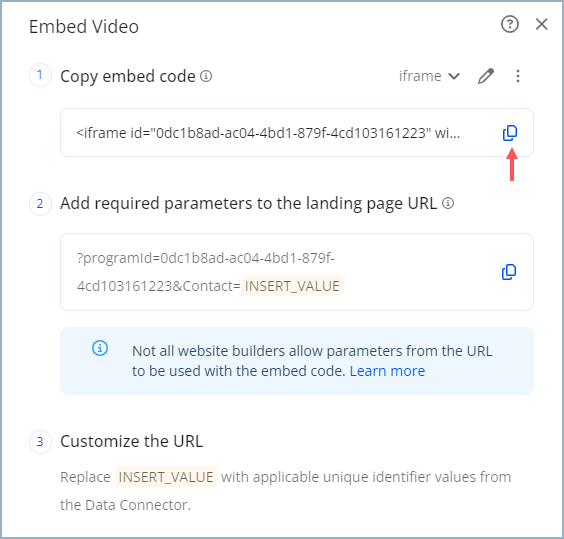Open the three-dot more options menu
Image resolution: width=564 pixels, height=539 pixels.
pos(518,76)
